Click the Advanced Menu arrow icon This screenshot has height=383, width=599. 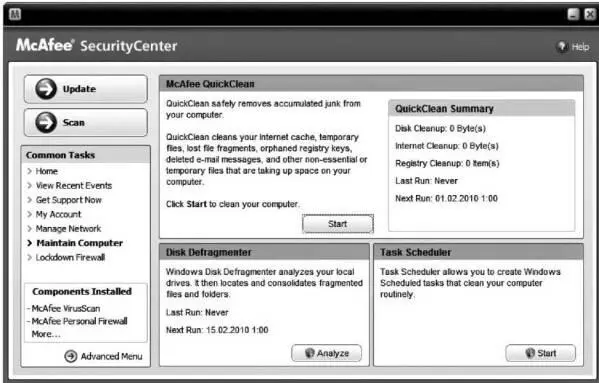pyautogui.click(x=71, y=356)
